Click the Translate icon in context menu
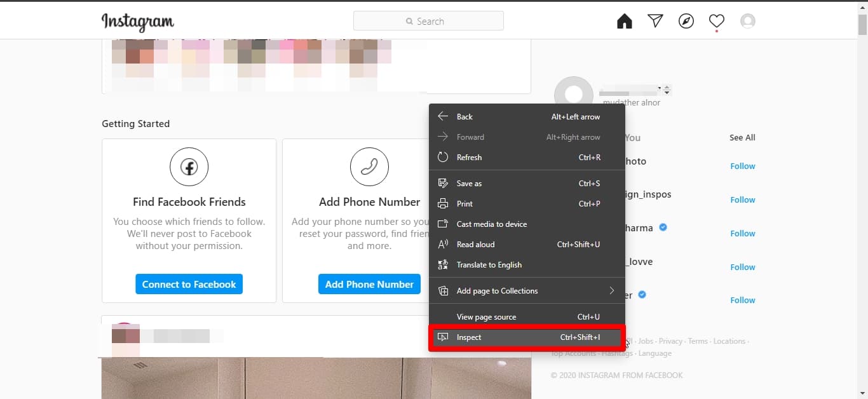The height and width of the screenshot is (399, 868). pos(444,264)
